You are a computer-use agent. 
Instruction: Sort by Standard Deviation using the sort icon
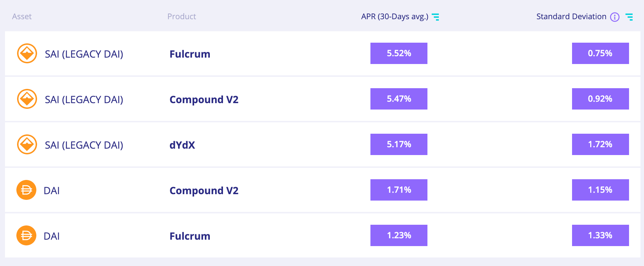tap(629, 17)
